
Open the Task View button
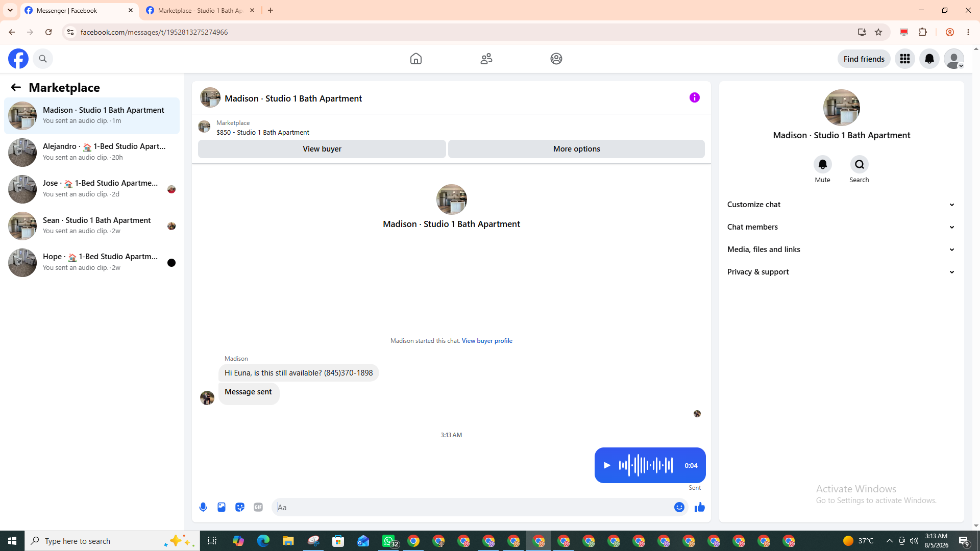pyautogui.click(x=212, y=541)
